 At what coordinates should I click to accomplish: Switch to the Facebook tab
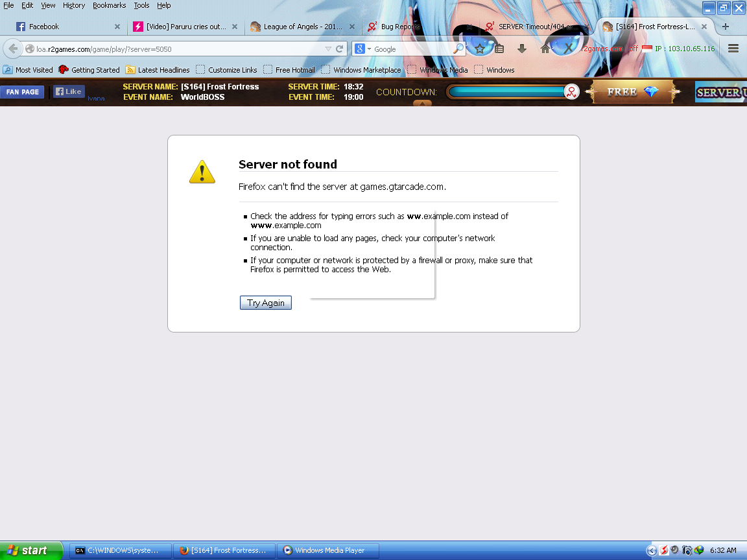coord(65,27)
